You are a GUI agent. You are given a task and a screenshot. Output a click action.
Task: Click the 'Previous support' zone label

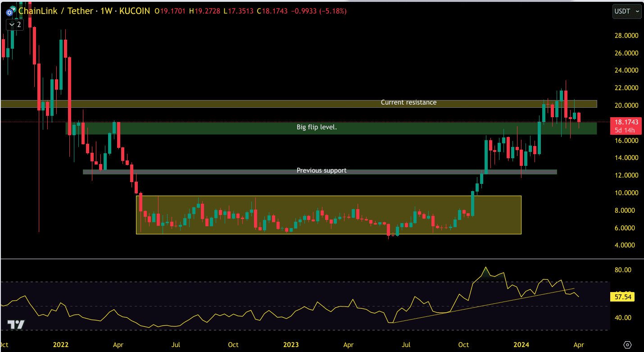tap(322, 170)
